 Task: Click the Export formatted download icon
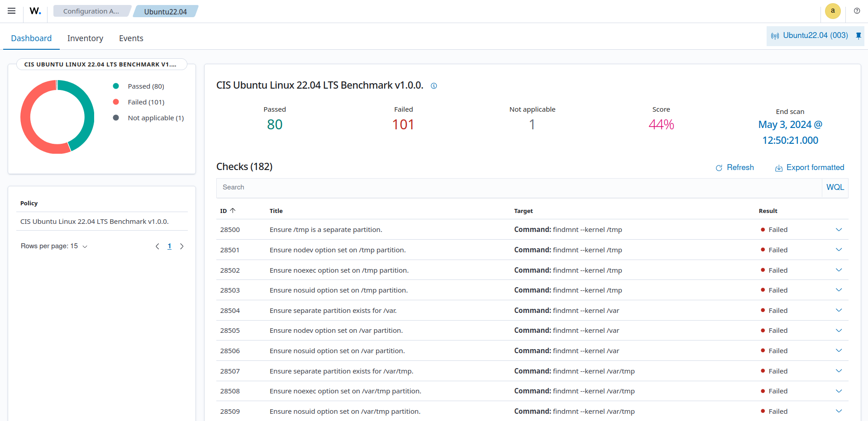778,168
